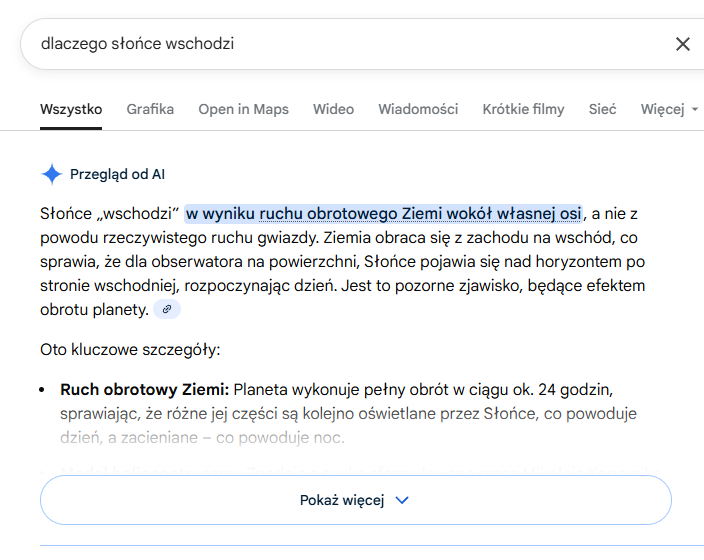Clear the search query with the X icon
This screenshot has width=704, height=560.
click(x=683, y=44)
